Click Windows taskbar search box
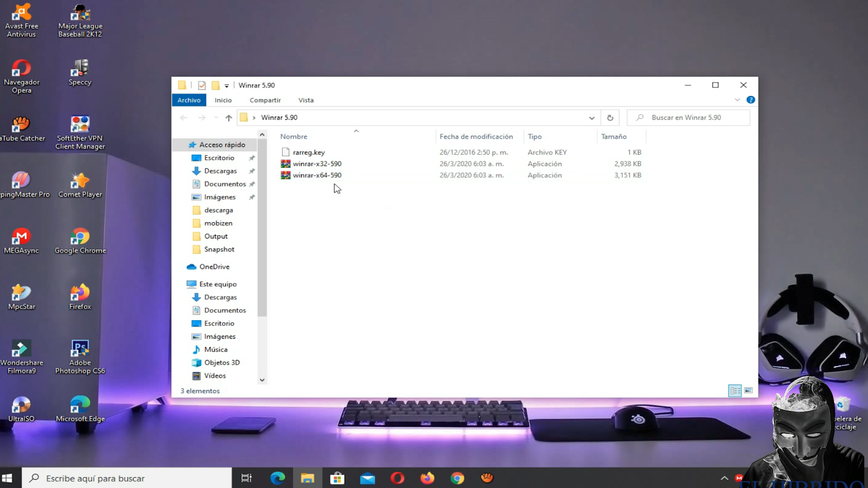Screen dimensions: 868x488 pos(127,478)
